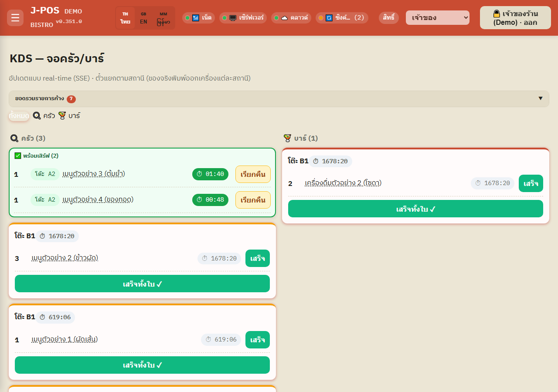Open the เจ้าของ role dropdown
Image resolution: width=558 pixels, height=392 pixels.
coord(438,18)
